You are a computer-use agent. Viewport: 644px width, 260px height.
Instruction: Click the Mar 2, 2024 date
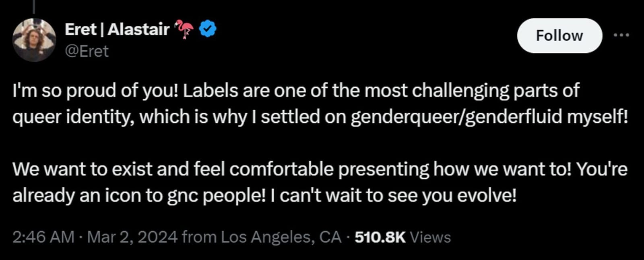(x=132, y=237)
